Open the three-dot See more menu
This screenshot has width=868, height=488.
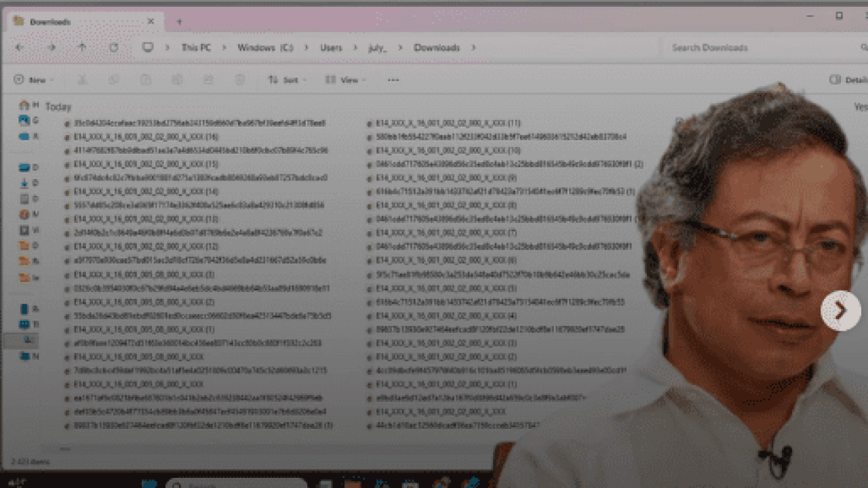point(393,80)
